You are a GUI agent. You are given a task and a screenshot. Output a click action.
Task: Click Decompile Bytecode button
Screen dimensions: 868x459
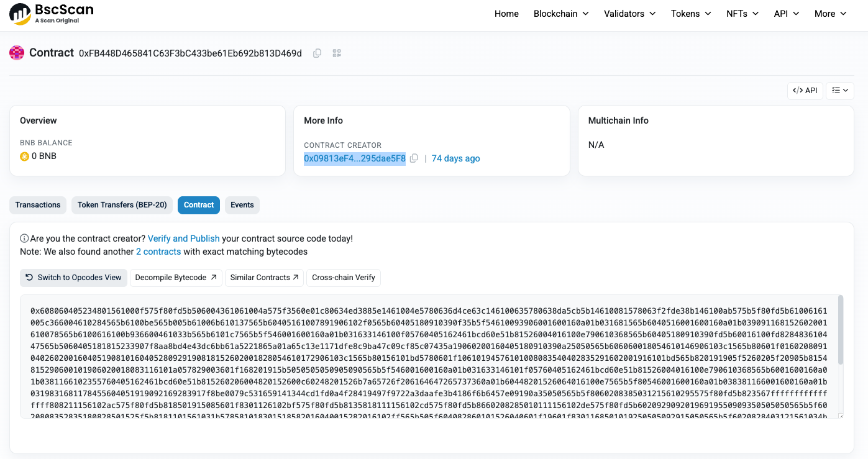tap(176, 278)
